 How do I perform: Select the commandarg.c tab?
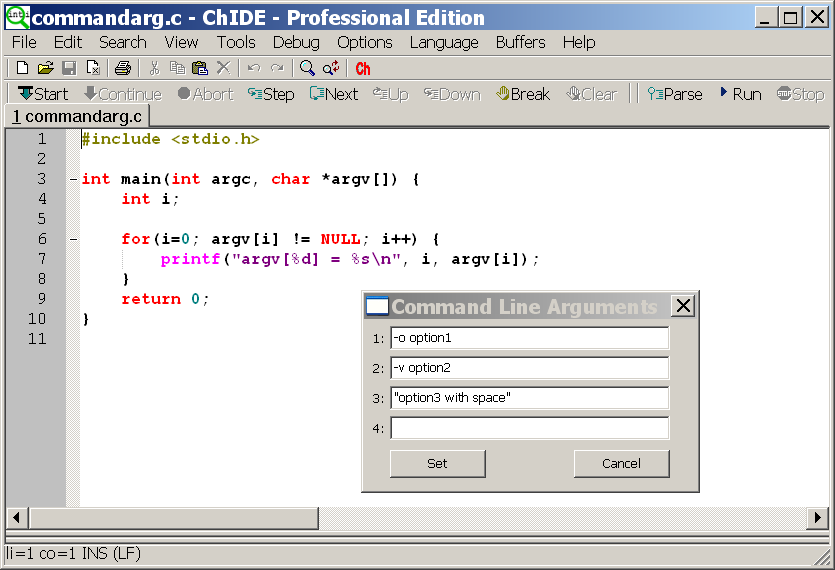77,116
